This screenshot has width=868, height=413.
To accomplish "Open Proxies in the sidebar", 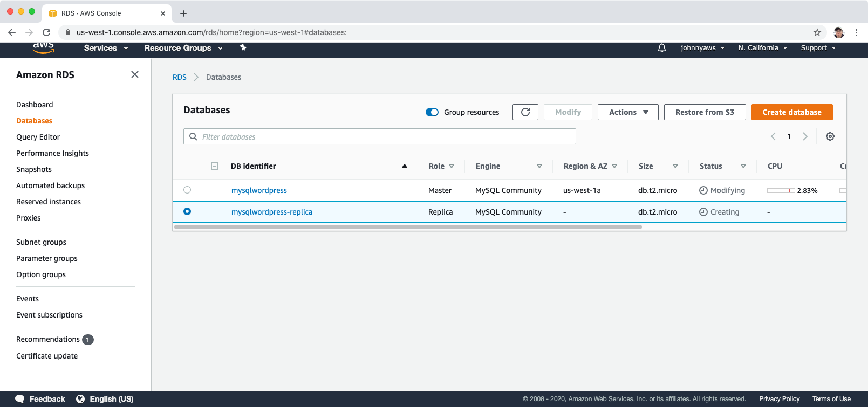I will click(28, 218).
